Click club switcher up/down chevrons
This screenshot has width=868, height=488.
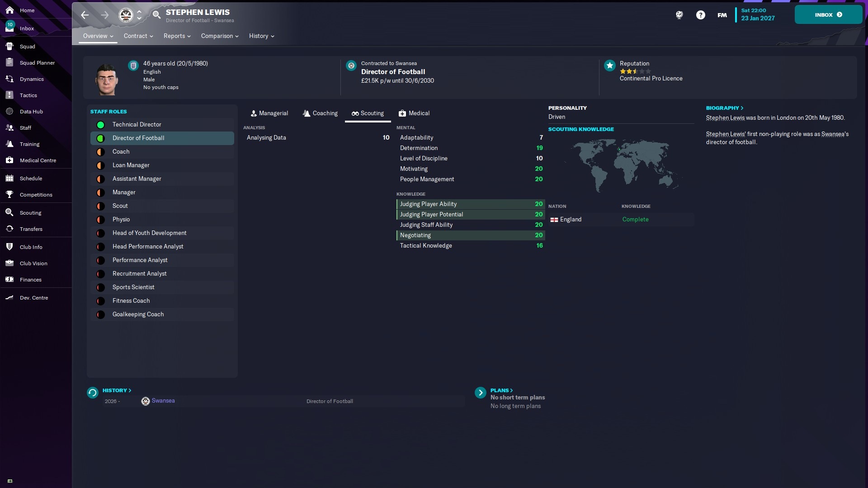[139, 15]
